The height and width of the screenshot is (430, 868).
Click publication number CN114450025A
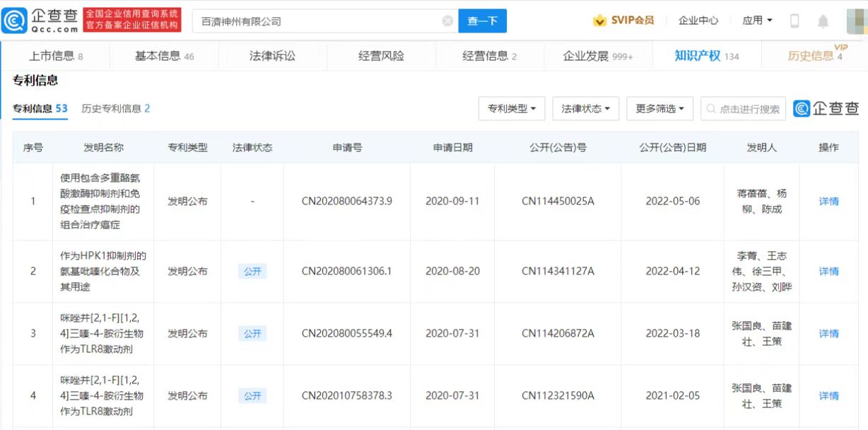pos(558,201)
